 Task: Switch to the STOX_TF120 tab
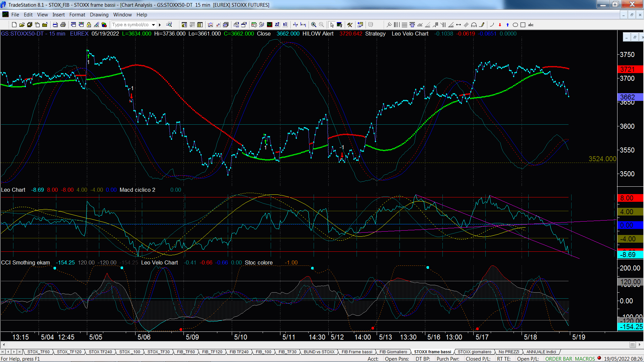pos(69,352)
